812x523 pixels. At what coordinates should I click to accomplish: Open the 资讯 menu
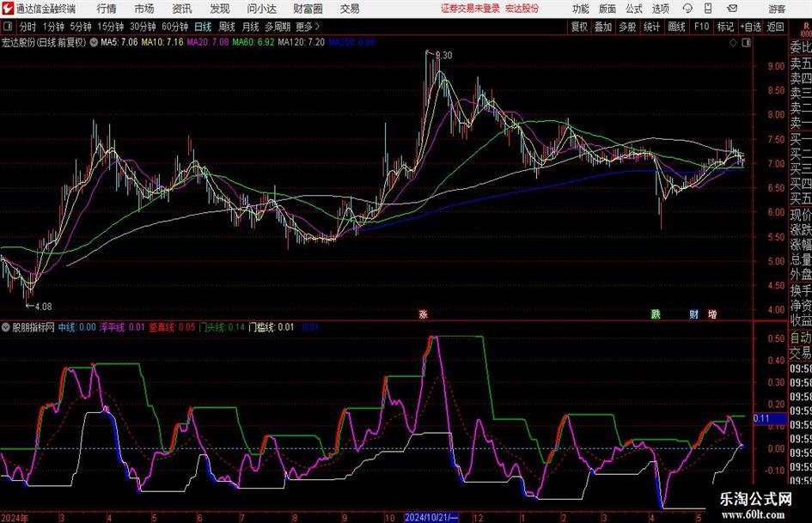point(182,9)
